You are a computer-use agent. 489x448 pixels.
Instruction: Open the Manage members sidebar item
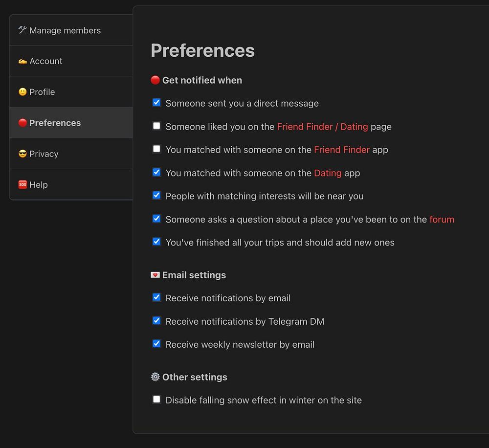[x=65, y=30]
